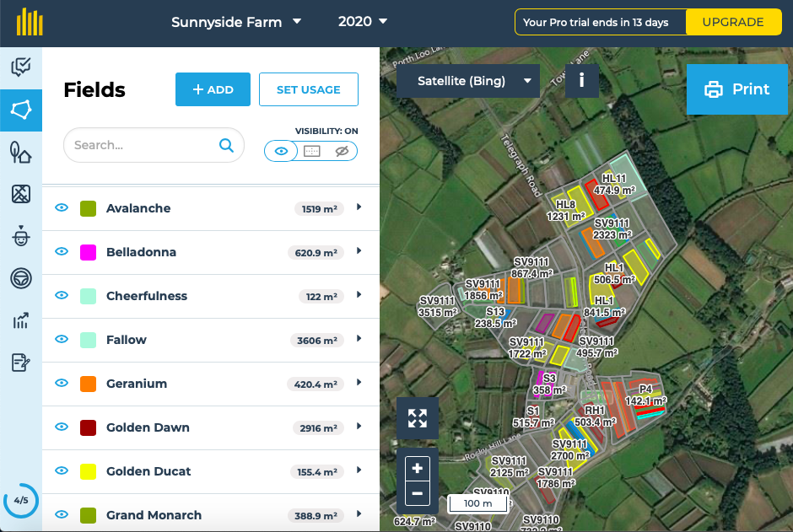Select the Avalanche usage name

point(138,208)
